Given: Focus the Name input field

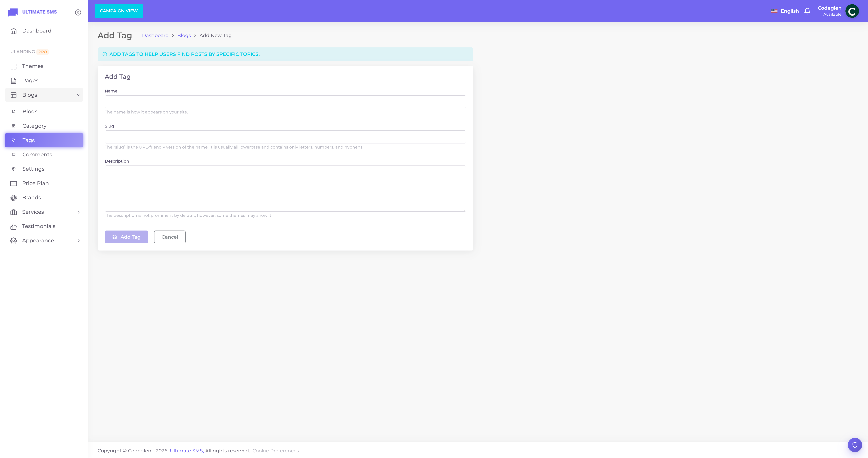Looking at the screenshot, I should 285,102.
